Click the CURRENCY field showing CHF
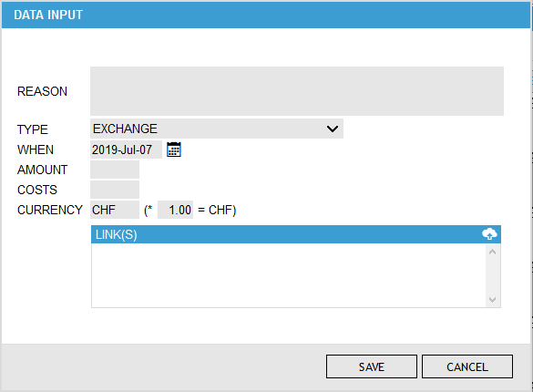Screen dimensions: 533x392 tap(115, 210)
